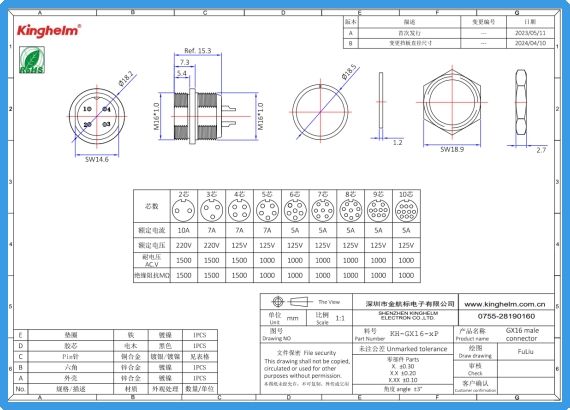Click the SHENZHEN KINGHELM ELECTRON CO.,LTD. text

point(408,315)
